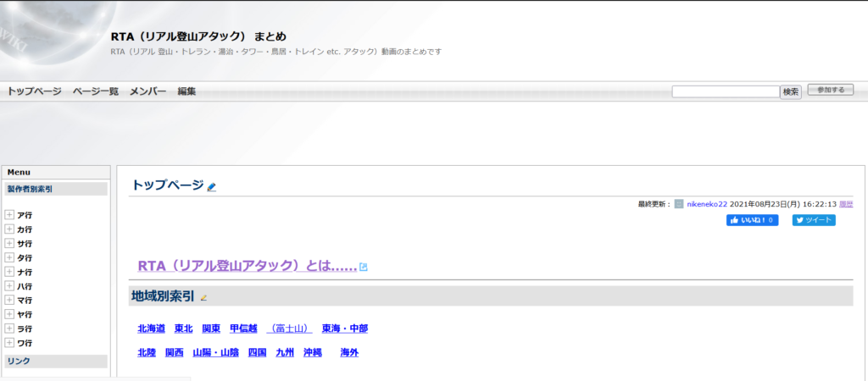Open the RTA（リアル登山アタック）とは…… link
Image resolution: width=868 pixels, height=381 pixels.
point(247,266)
